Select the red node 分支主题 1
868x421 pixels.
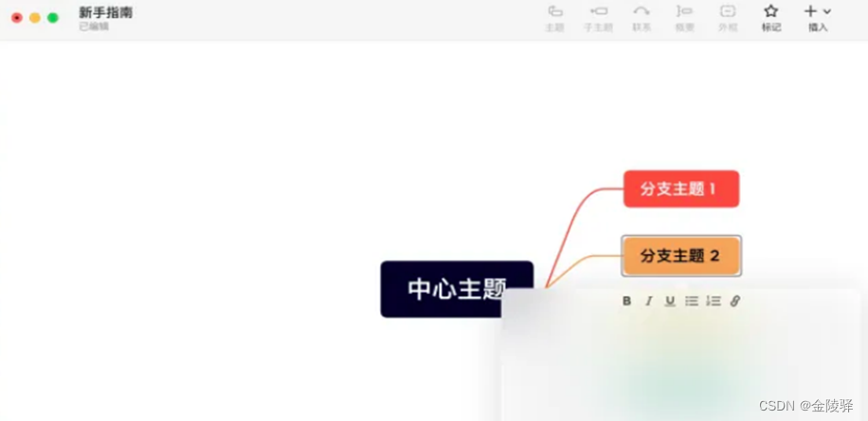coord(681,189)
